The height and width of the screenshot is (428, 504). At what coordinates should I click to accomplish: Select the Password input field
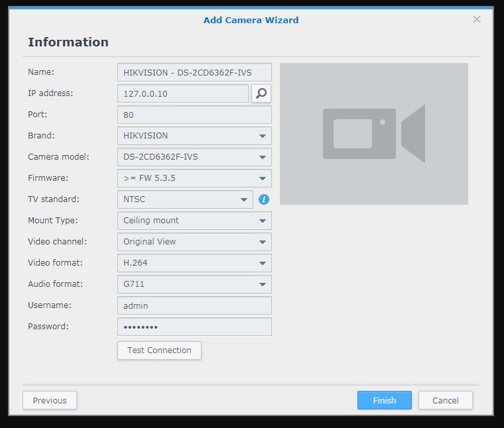click(x=194, y=327)
